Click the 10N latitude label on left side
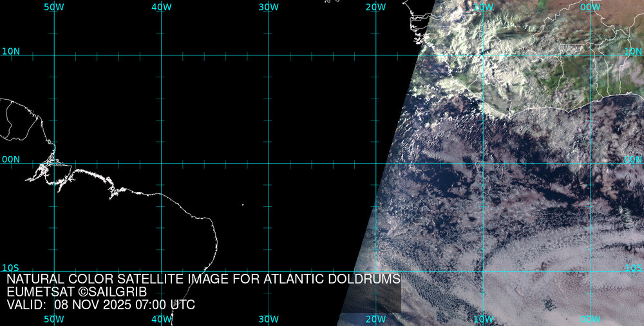 11,51
